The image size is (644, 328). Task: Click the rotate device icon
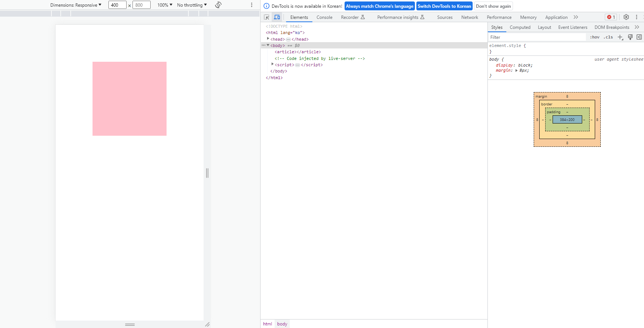click(218, 5)
